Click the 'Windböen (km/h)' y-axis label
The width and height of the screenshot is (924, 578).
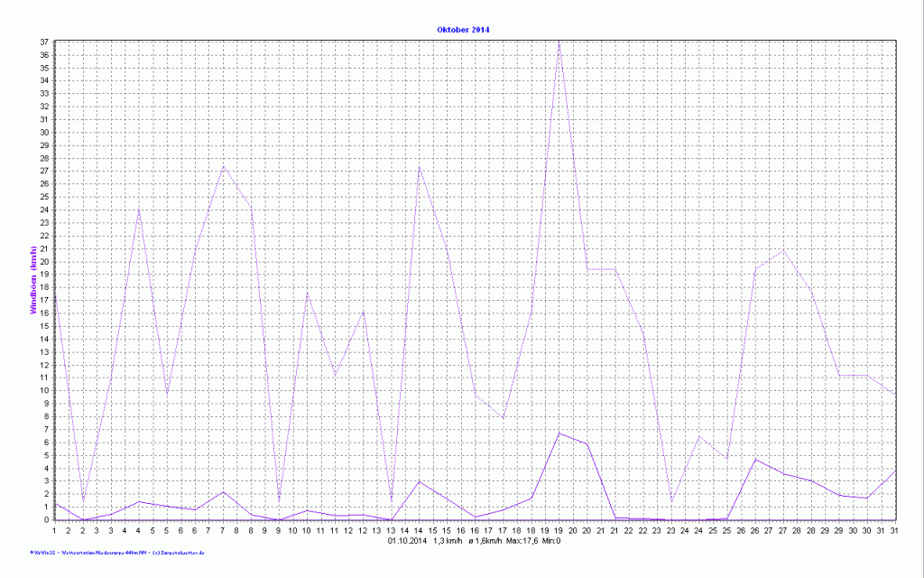point(34,280)
